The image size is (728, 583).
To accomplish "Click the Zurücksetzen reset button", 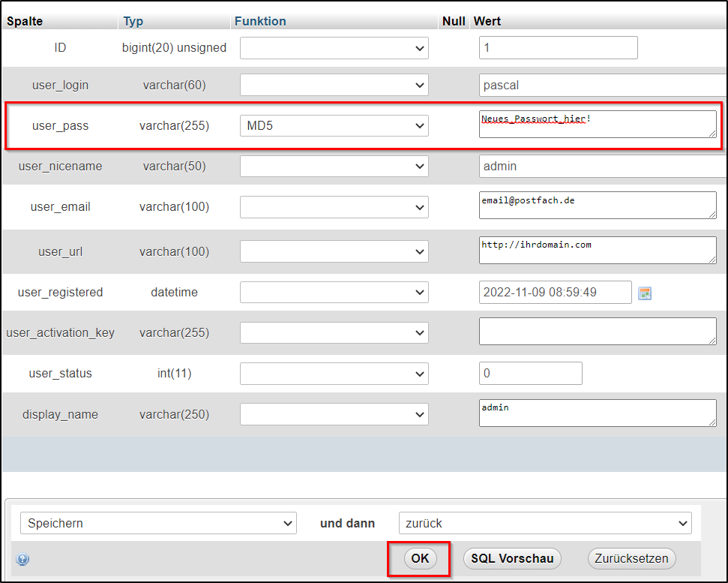I will pyautogui.click(x=632, y=558).
